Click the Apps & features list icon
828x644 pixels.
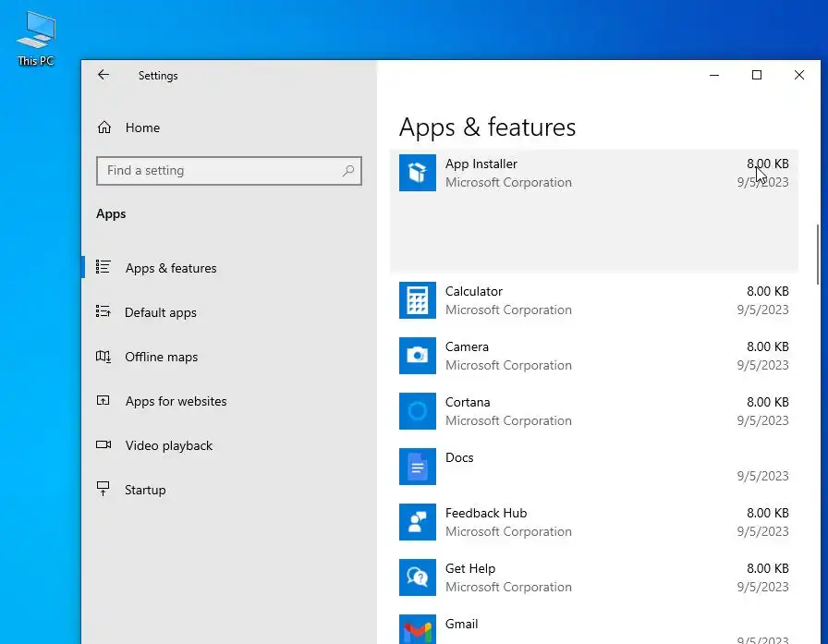[103, 267]
